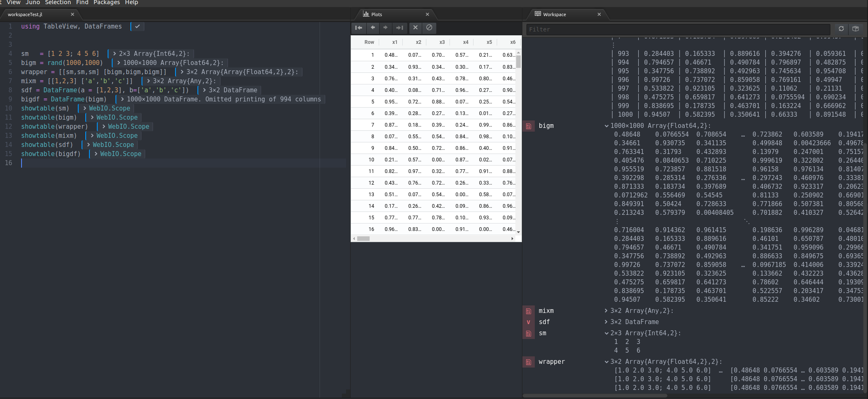868x399 pixels.
Task: Close the workspaceTest.jl tab
Action: pyautogui.click(x=72, y=14)
